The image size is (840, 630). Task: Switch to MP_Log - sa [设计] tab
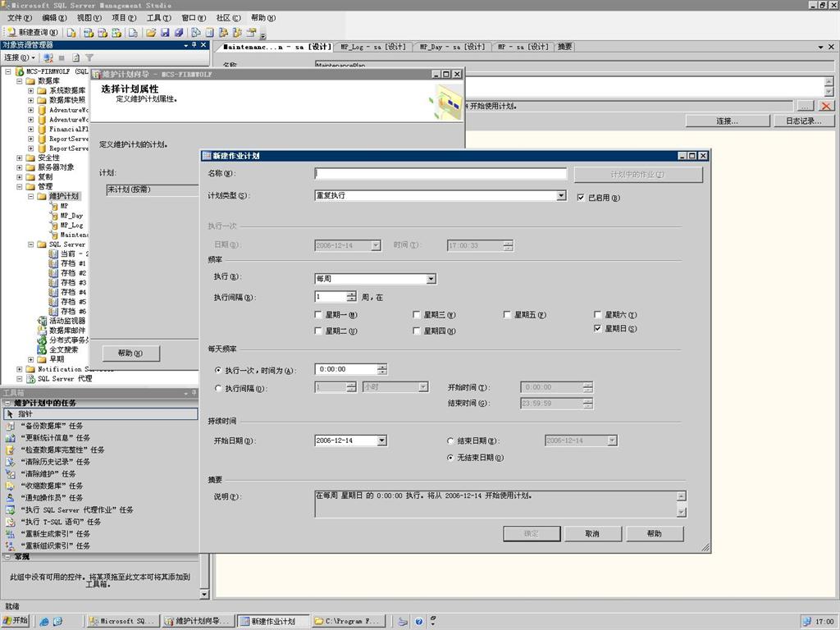[374, 47]
